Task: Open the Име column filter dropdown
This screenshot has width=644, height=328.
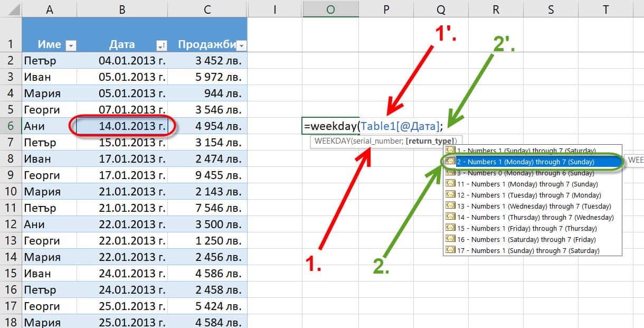Action: [x=71, y=45]
